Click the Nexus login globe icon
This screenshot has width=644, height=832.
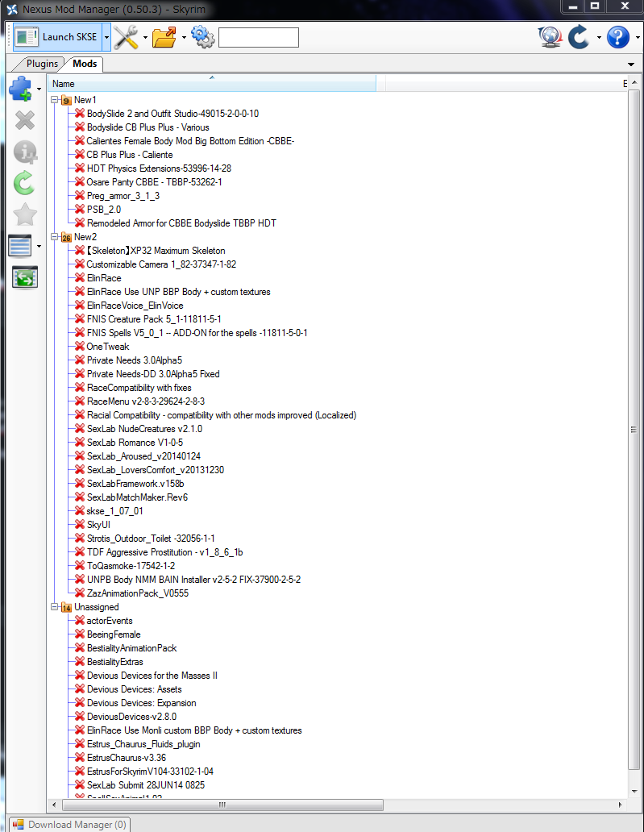click(551, 37)
